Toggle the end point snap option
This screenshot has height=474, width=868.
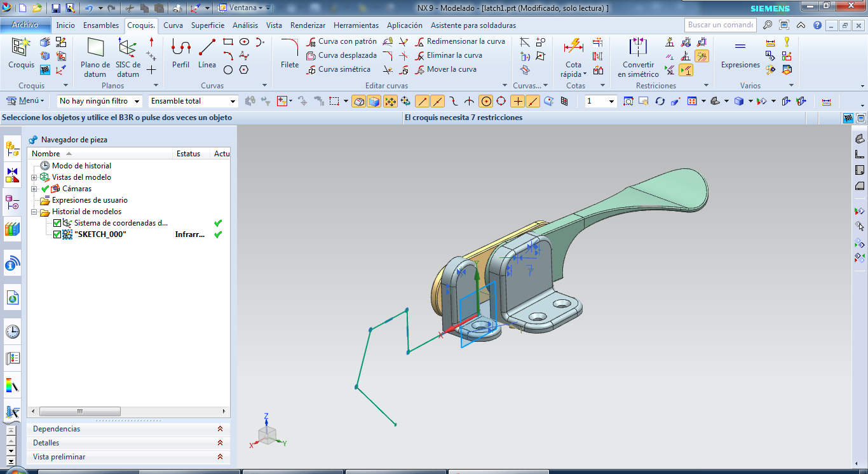tap(422, 101)
